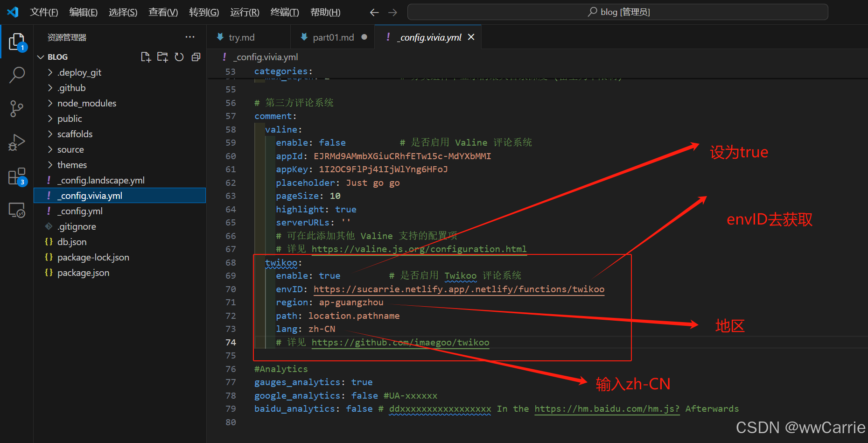Select _config.vivia.yml in file tree
Screen dimensions: 868x443
pyautogui.click(x=120, y=196)
